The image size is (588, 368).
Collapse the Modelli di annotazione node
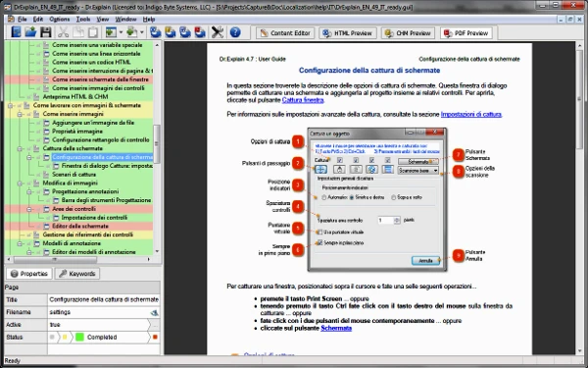tap(20, 243)
